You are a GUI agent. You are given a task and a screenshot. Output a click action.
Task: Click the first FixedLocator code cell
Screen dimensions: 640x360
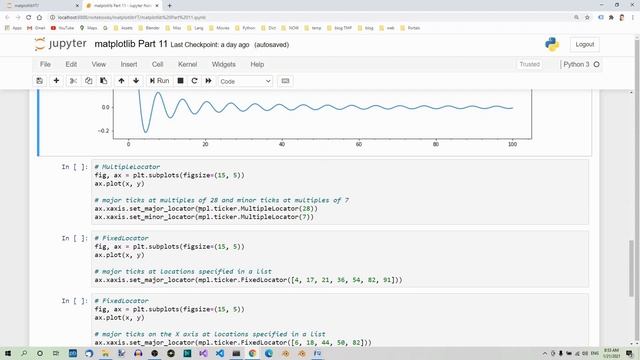[x=340, y=259]
